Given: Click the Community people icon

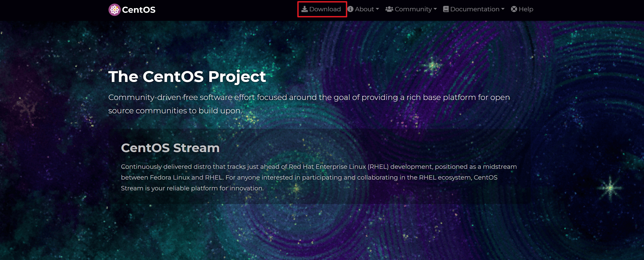Looking at the screenshot, I should click(x=389, y=9).
